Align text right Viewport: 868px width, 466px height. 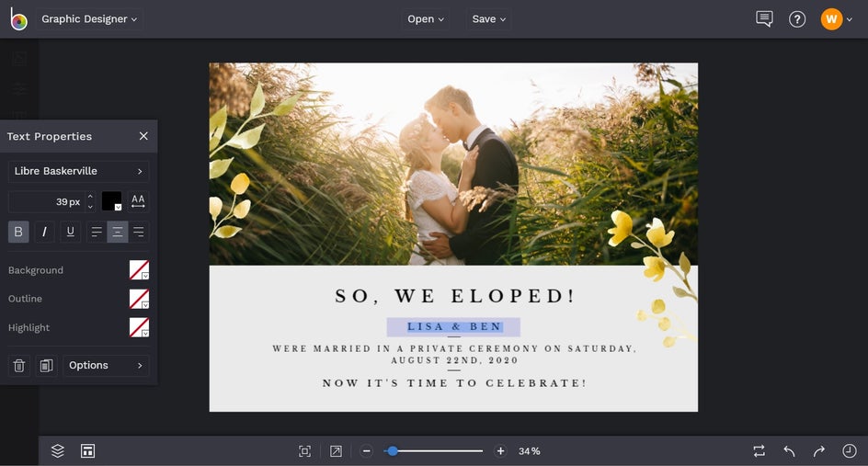coord(139,232)
